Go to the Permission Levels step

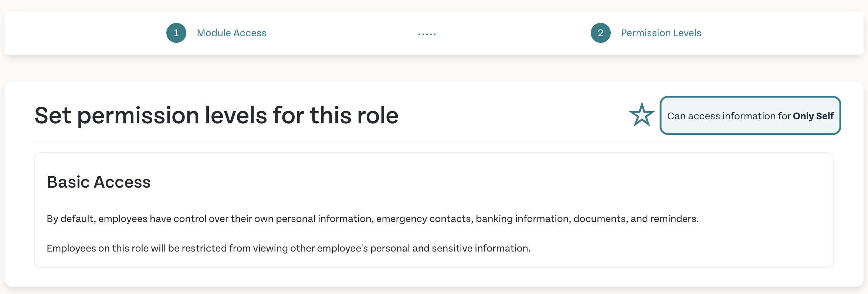click(x=661, y=33)
